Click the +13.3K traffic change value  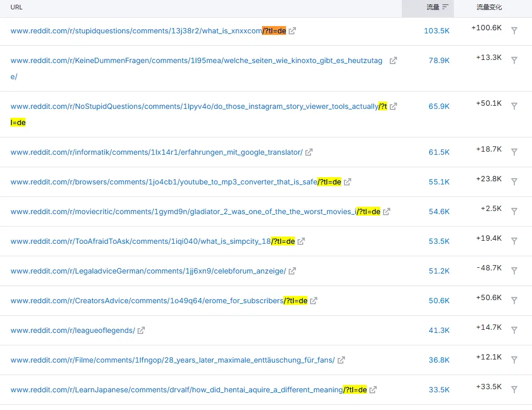(489, 57)
